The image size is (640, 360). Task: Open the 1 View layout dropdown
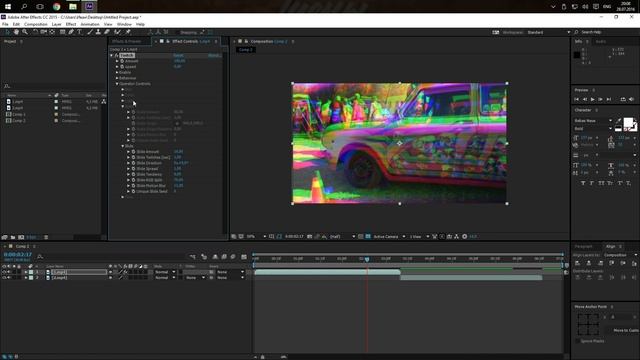click(419, 236)
